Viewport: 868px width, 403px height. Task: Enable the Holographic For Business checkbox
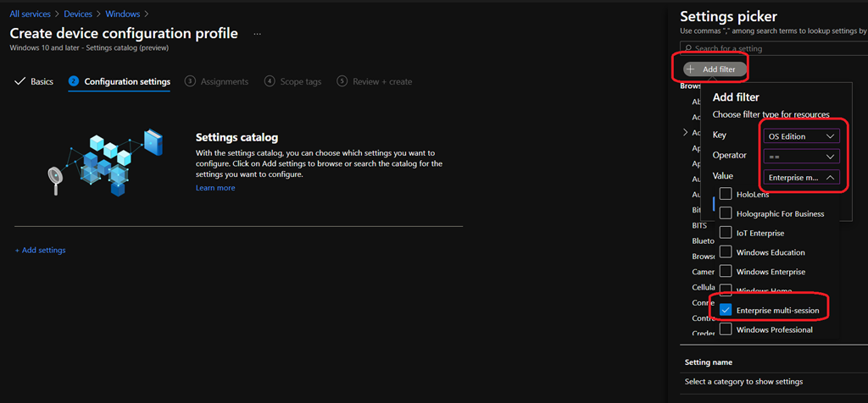(726, 213)
